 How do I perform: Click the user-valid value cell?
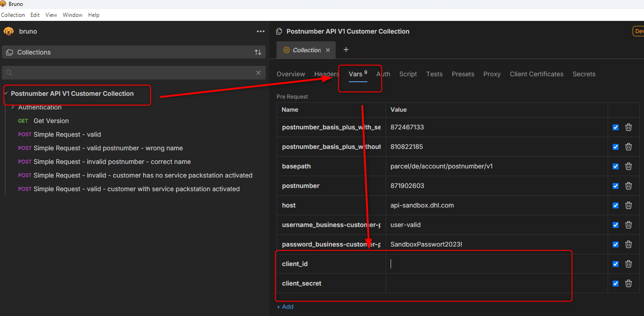[x=497, y=225]
